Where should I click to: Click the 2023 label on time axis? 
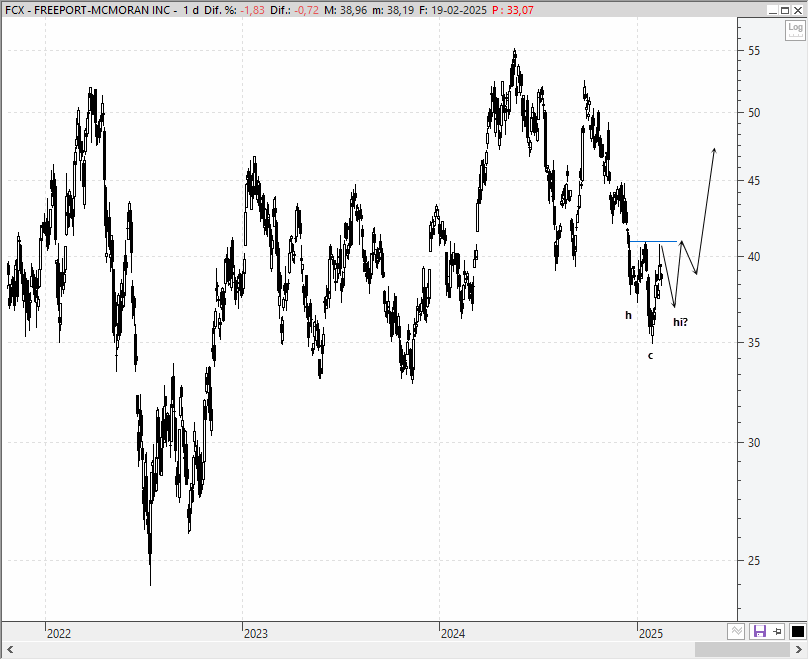pyautogui.click(x=256, y=633)
